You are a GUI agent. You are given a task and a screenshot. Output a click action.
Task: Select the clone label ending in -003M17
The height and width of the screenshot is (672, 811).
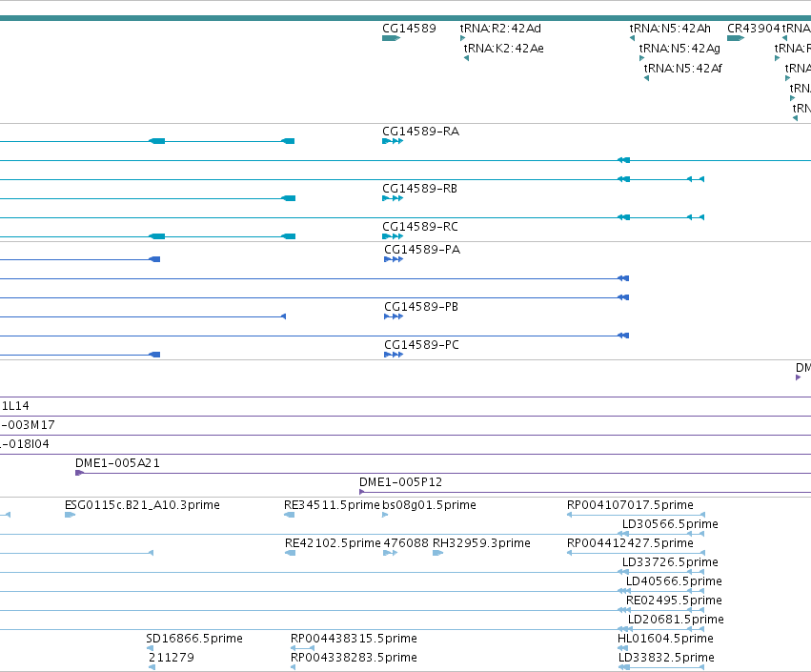coord(28,425)
